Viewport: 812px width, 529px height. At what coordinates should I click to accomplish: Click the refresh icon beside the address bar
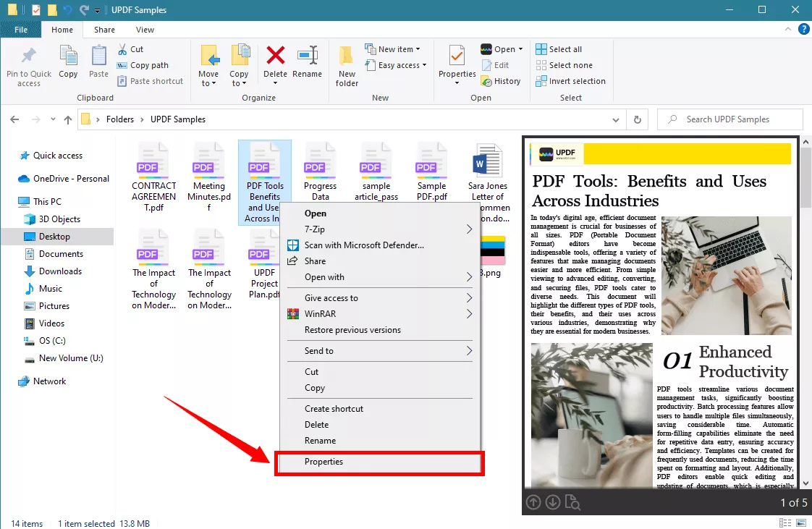pos(636,119)
